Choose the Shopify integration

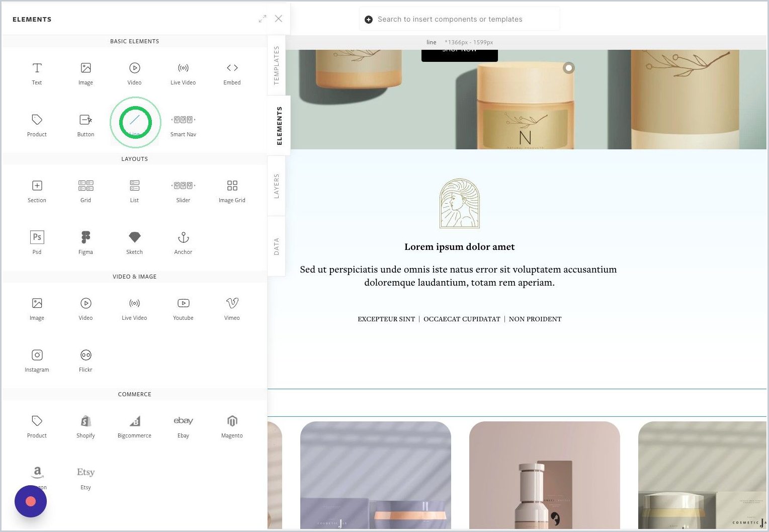(86, 426)
